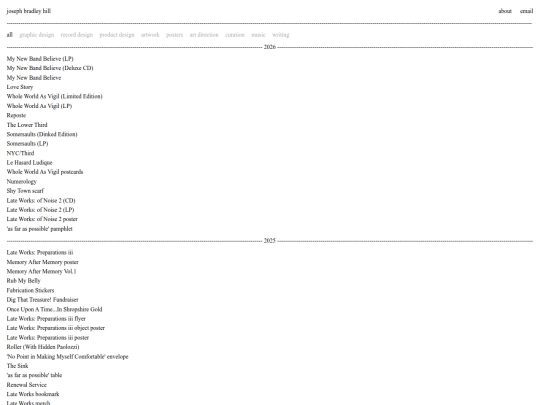The width and height of the screenshot is (540, 405).
Task: Open 'Late Works: of Noise 2 (LP)'
Action: [40, 209]
